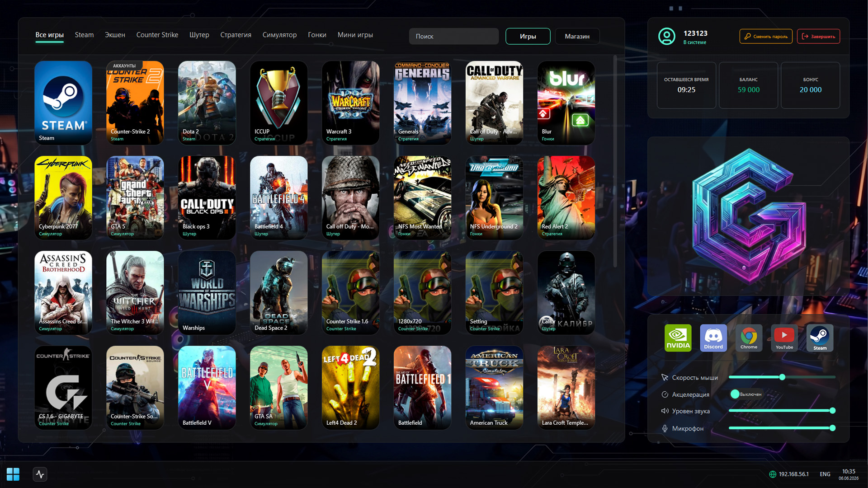
Task: Open the Windows start icon in taskbar
Action: [x=13, y=474]
